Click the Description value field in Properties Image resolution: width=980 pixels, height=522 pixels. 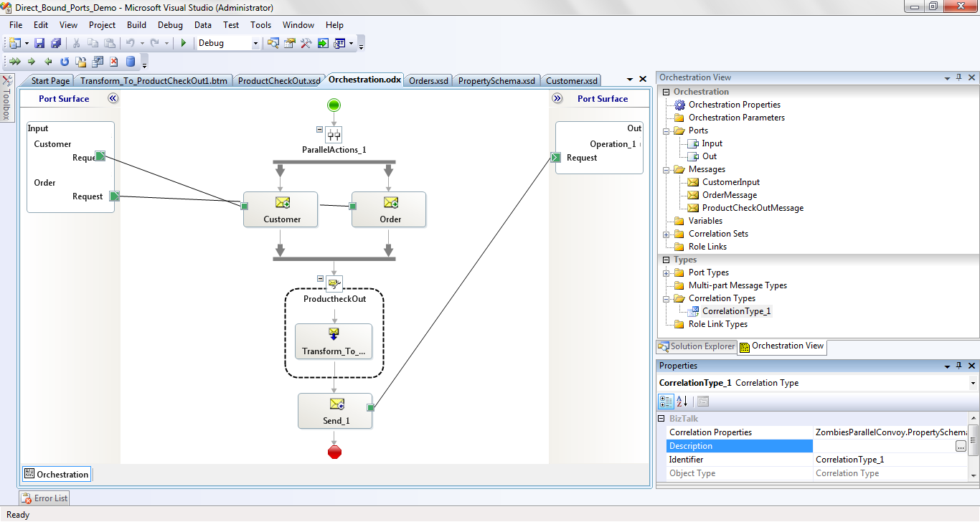point(882,445)
